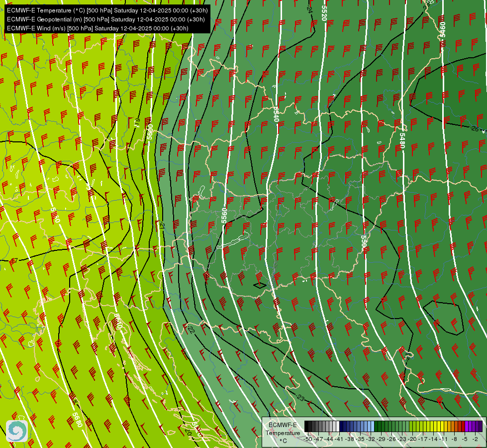Click the -23 legend value
This screenshot has width=487, height=448.
coord(402,439)
